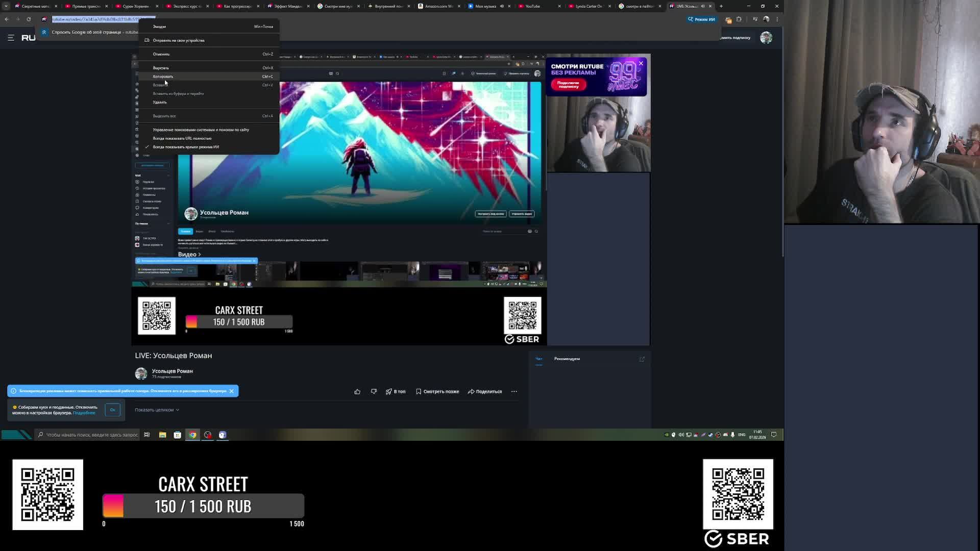980x551 pixels.
Task: Open the tab search dropdown arrow
Action: coord(6,6)
